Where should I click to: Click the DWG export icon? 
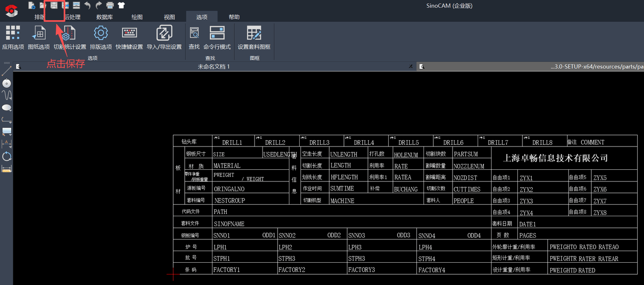76,5
